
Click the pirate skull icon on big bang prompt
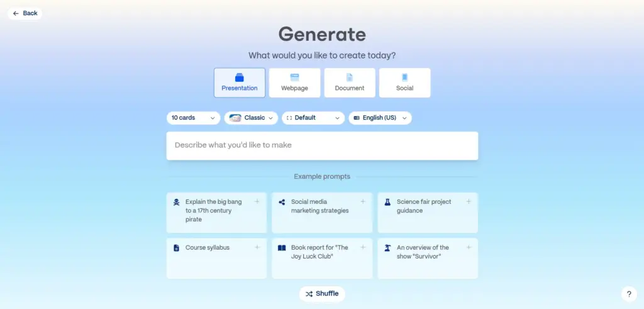(x=176, y=203)
